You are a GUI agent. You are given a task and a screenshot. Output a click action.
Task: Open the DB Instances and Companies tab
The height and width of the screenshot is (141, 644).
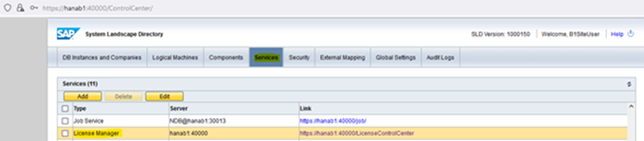click(102, 58)
